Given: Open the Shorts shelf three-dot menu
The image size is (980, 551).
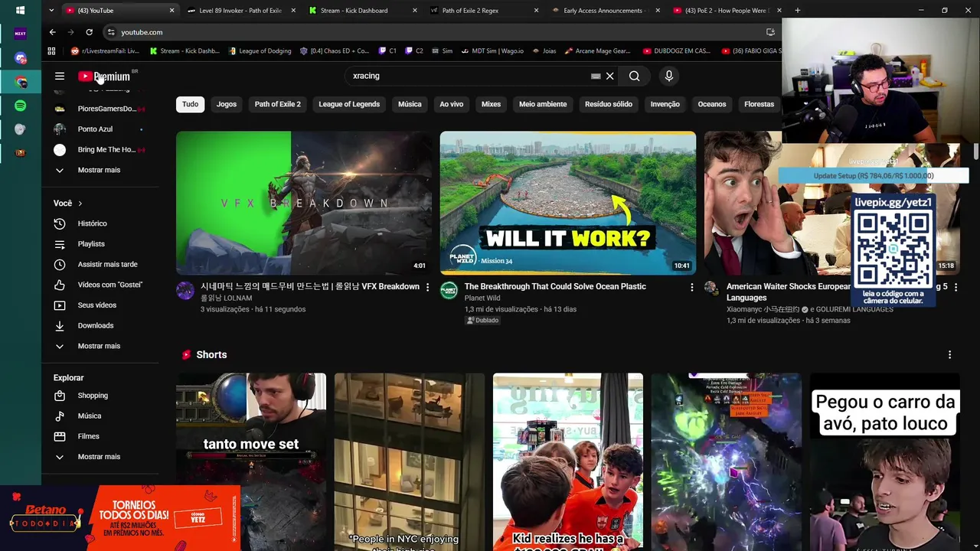Looking at the screenshot, I should [949, 355].
